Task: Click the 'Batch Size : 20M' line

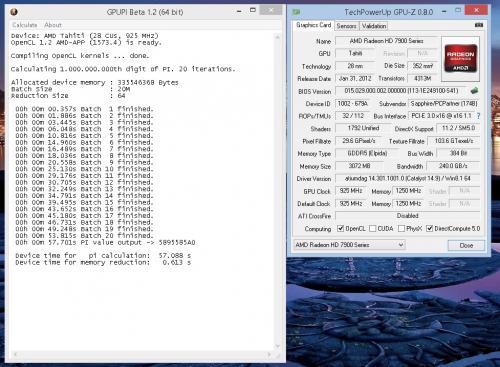Action: tap(71, 89)
